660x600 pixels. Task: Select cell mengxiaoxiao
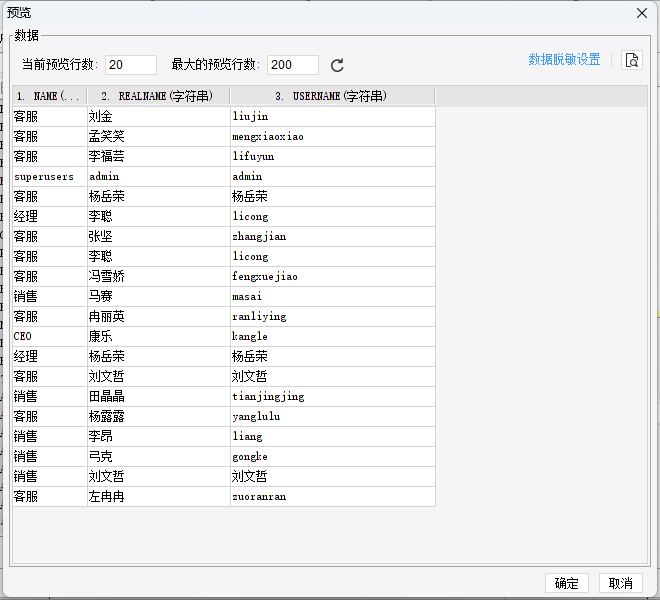click(x=333, y=136)
